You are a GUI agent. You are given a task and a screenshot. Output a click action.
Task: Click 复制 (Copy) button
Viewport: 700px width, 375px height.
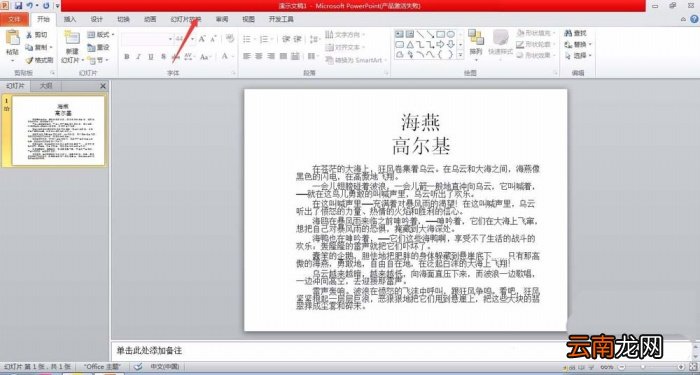(39, 47)
